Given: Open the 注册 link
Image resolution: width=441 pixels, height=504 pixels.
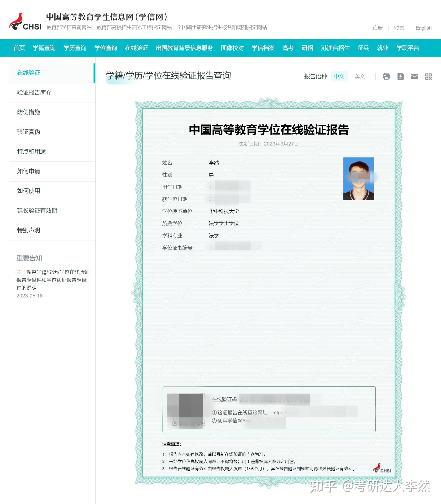Looking at the screenshot, I should point(378,28).
